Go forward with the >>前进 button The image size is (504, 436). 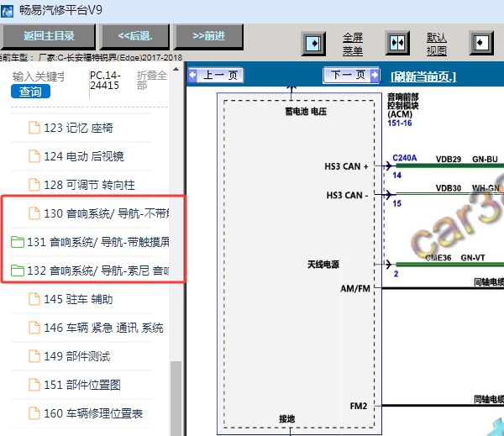208,35
